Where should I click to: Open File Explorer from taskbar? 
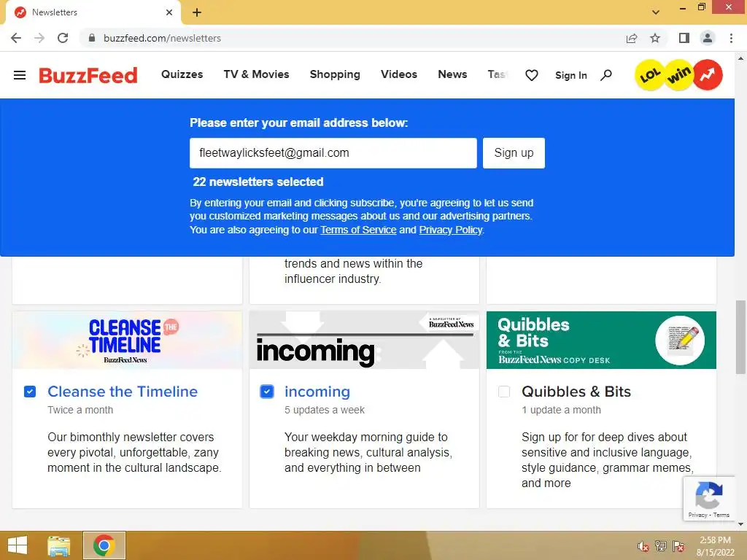click(59, 545)
